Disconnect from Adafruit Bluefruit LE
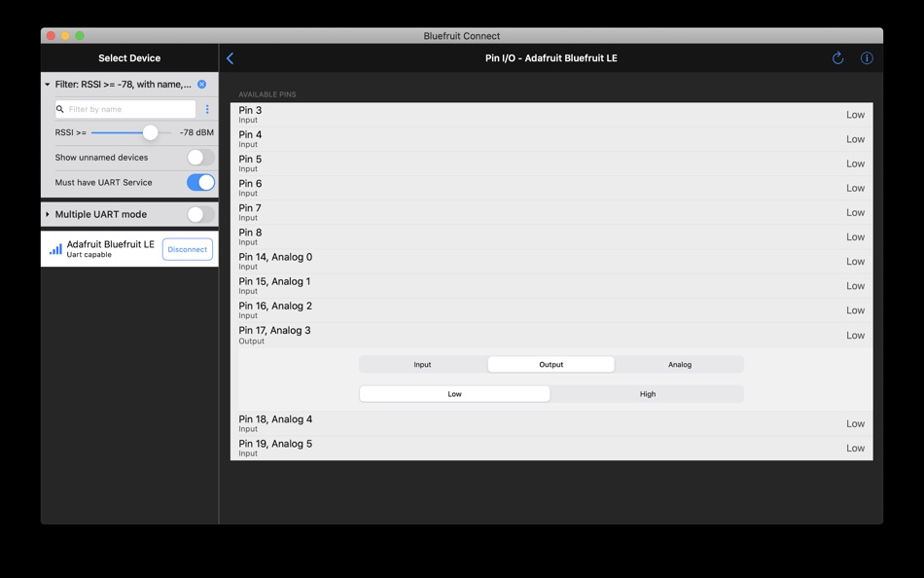 (188, 249)
